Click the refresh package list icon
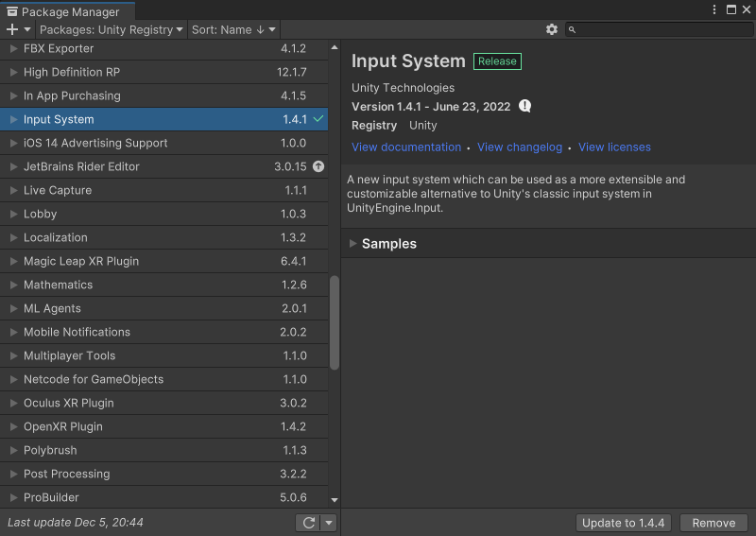Screen dimensions: 756x536 (x=309, y=523)
